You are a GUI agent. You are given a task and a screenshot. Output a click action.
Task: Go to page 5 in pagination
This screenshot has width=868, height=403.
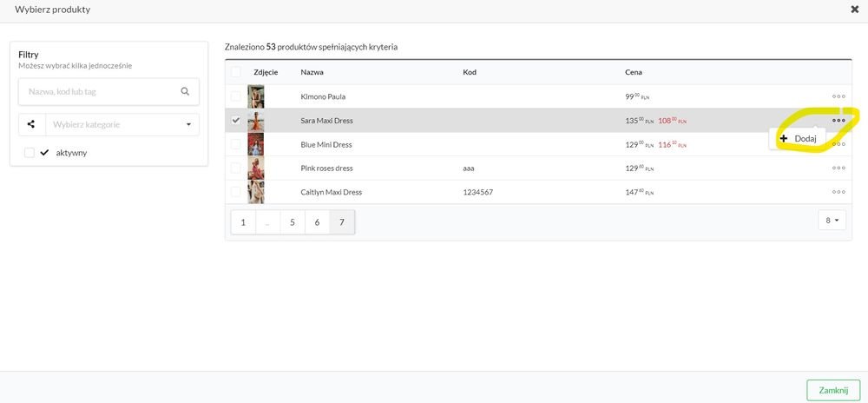[293, 222]
